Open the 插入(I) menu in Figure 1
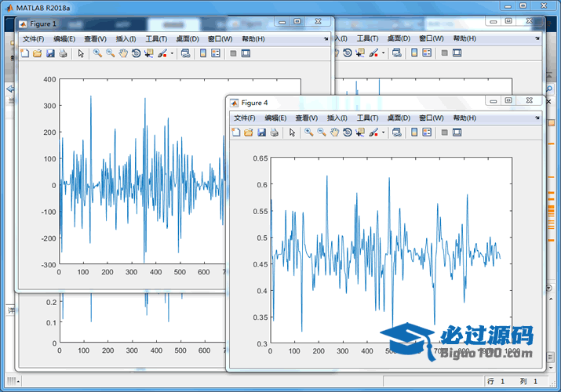This screenshot has width=561, height=392. (x=126, y=38)
